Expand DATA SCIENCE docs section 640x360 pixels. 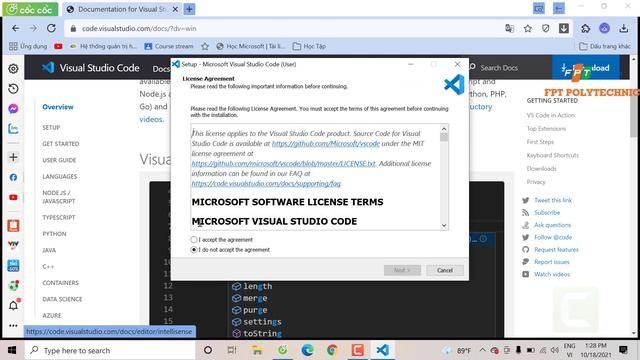pyautogui.click(x=62, y=299)
